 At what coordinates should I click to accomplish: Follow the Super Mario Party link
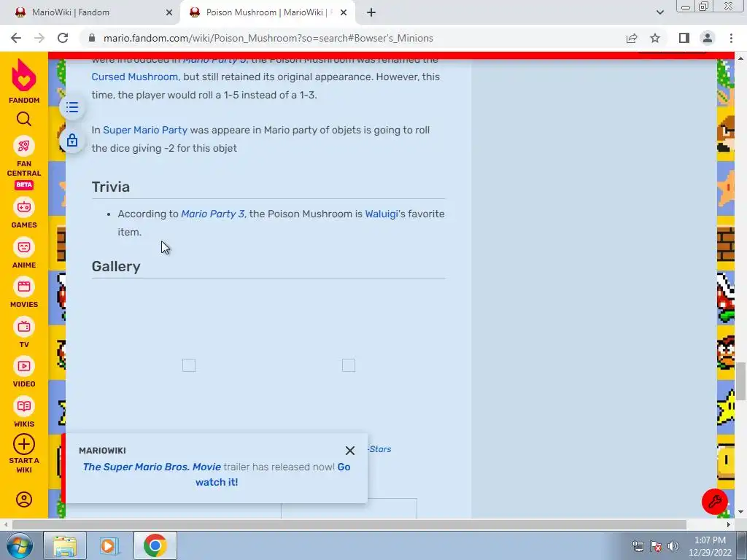(145, 130)
